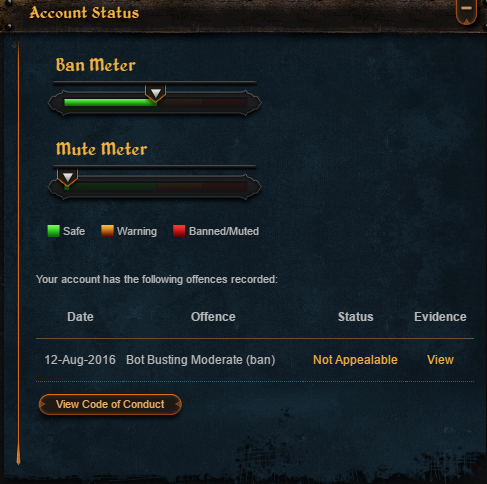Select the Bot Busting Moderate (ban) offence
The width and height of the screenshot is (487, 484).
pos(201,360)
